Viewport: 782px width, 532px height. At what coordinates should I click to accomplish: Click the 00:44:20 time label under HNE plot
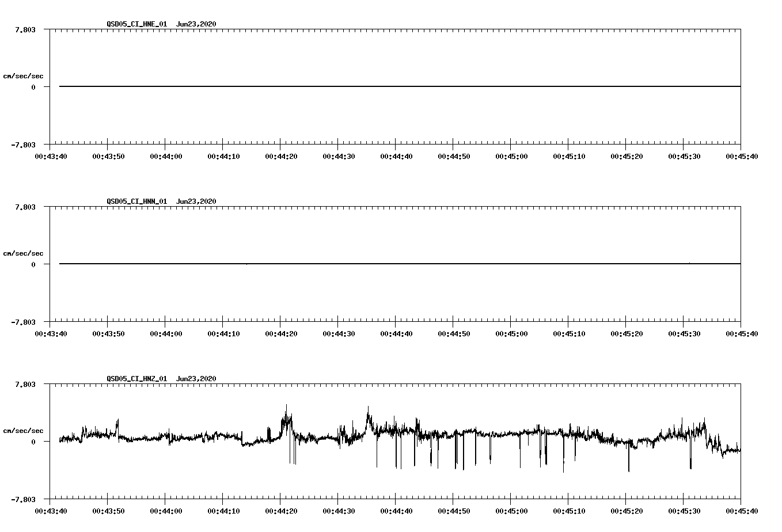click(x=281, y=156)
